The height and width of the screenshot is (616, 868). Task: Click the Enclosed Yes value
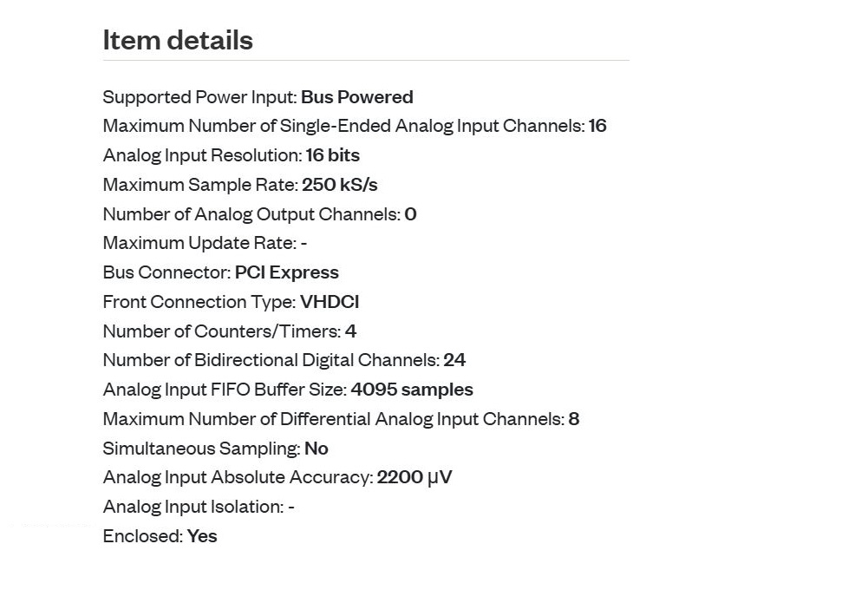click(x=202, y=535)
